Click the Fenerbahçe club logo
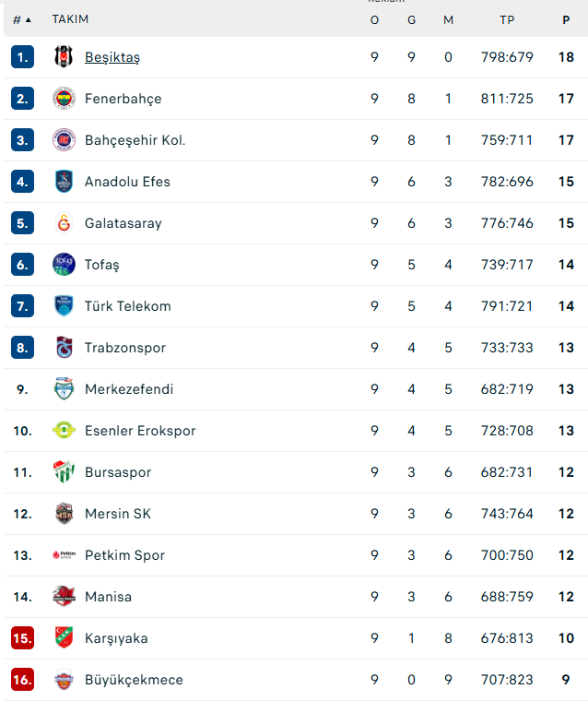Viewport: 588px width, 701px height. coord(64,98)
